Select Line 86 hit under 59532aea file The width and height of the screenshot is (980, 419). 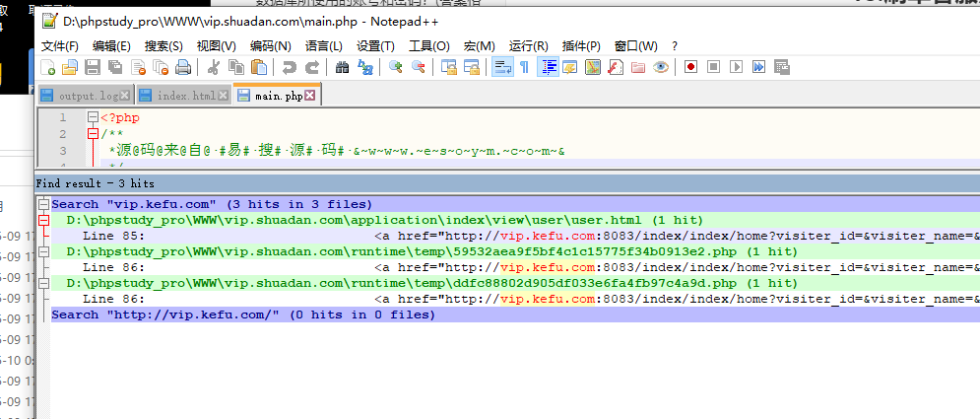tap(515, 267)
